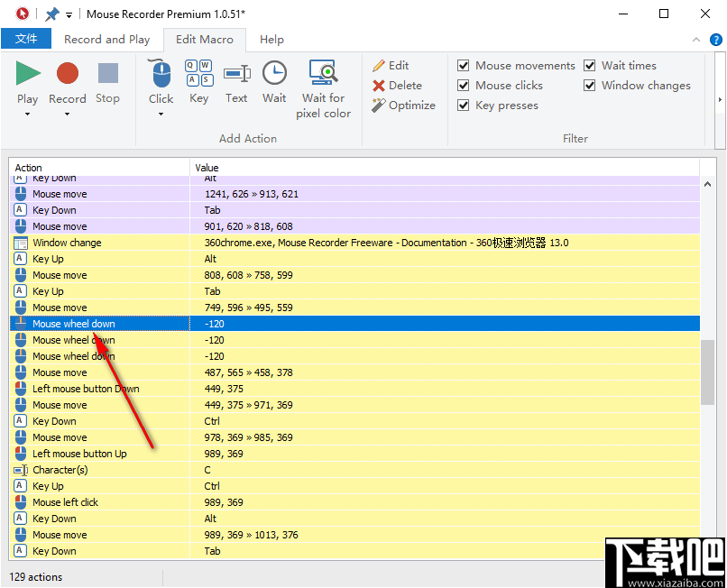
Task: Collapse the ribbon with the chevron arrow
Action: (696, 40)
